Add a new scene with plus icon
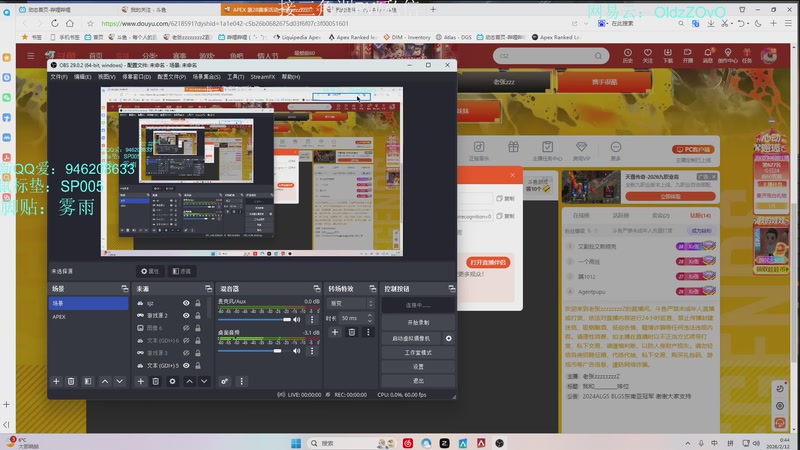This screenshot has width=800, height=450. pos(56,381)
